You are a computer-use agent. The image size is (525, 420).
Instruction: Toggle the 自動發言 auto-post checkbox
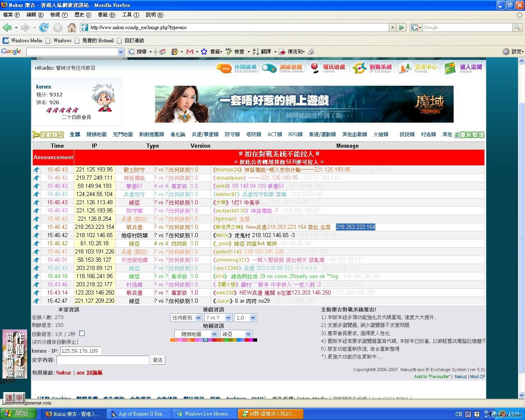82,333
